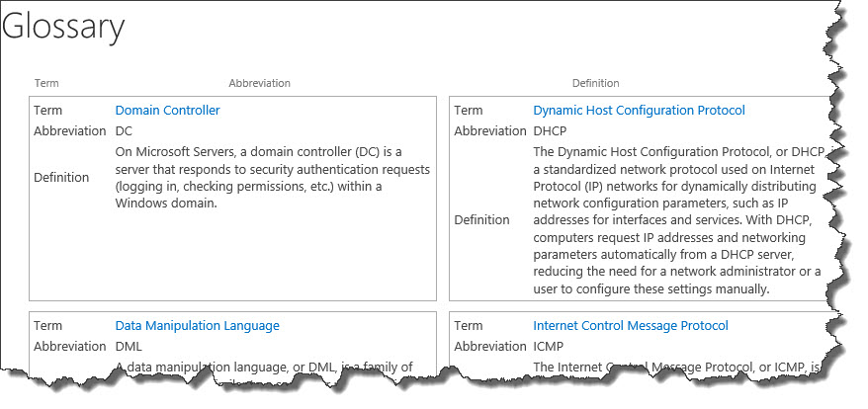Select the ICMP abbreviation value
The image size is (868, 409).
[548, 347]
